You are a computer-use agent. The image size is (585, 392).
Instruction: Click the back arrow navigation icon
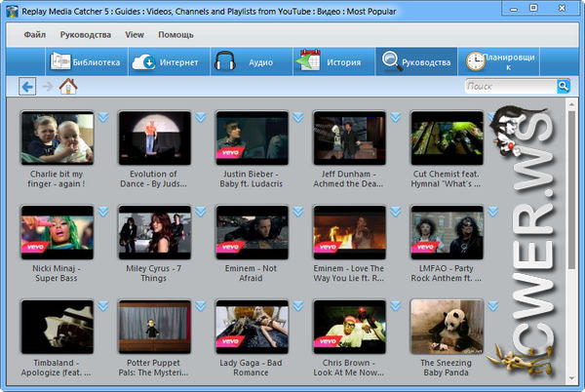point(27,87)
